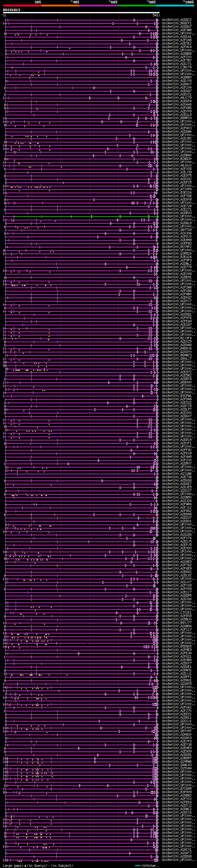This screenshot has width=197, height=868.
Task: Select hit UniRef100_A2DUG8
Action: (177, 480)
